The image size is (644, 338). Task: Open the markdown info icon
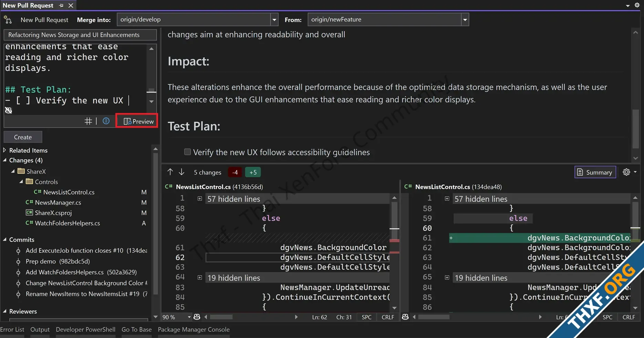pos(106,121)
